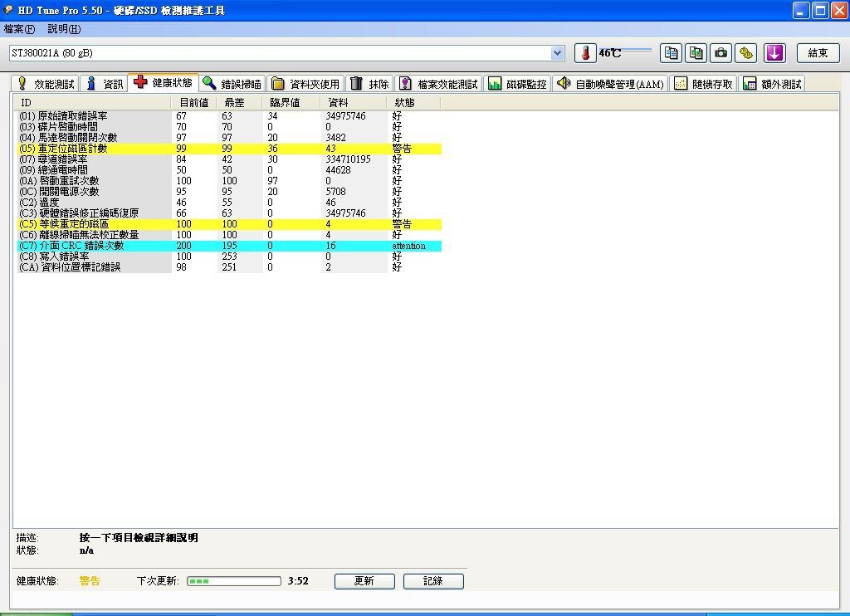
Task: Select row (01) 原始讀取錯誤率
Action: [229, 116]
